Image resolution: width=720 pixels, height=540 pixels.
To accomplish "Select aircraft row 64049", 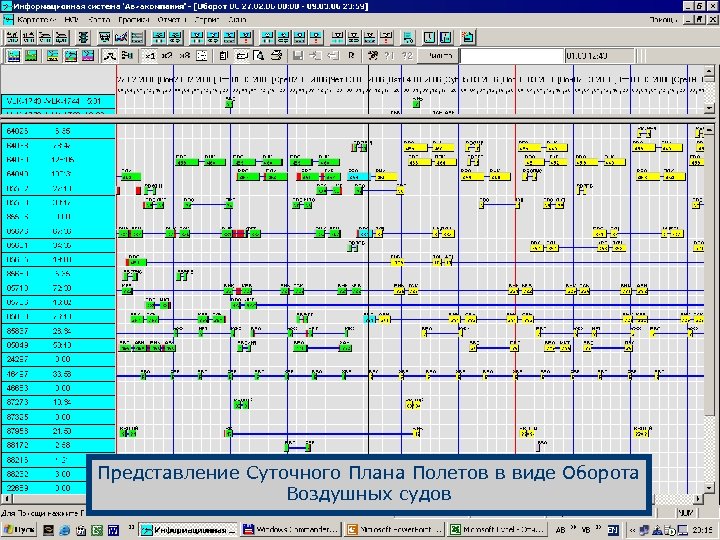I will point(58,174).
